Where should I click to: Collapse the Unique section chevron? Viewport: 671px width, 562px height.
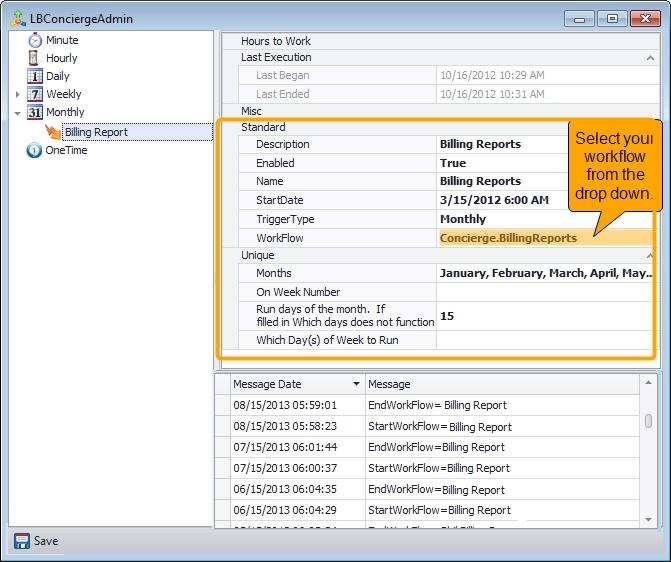tap(650, 256)
